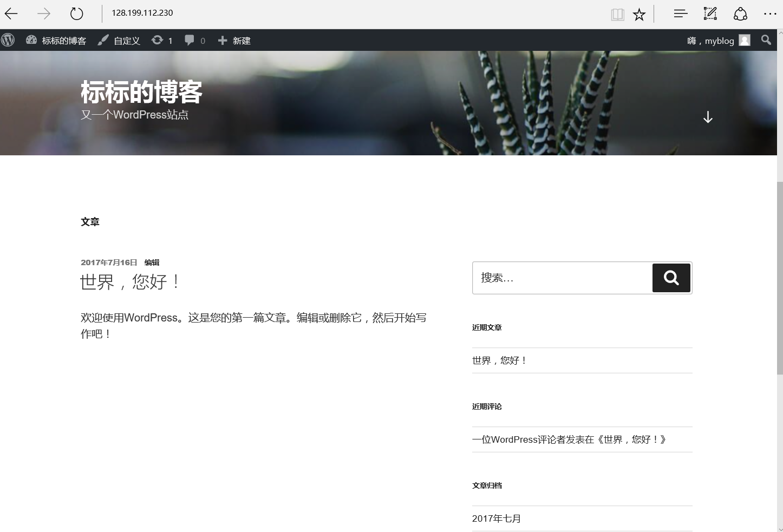
Task: Click the scrollbar down arrow
Action: 780,528
